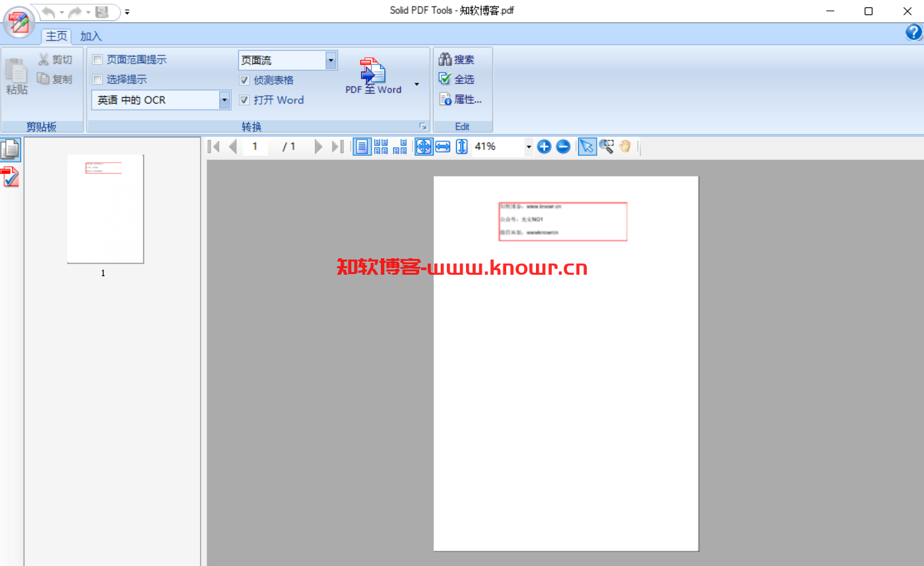Select single page view layout
The width and height of the screenshot is (924, 566).
tap(362, 147)
